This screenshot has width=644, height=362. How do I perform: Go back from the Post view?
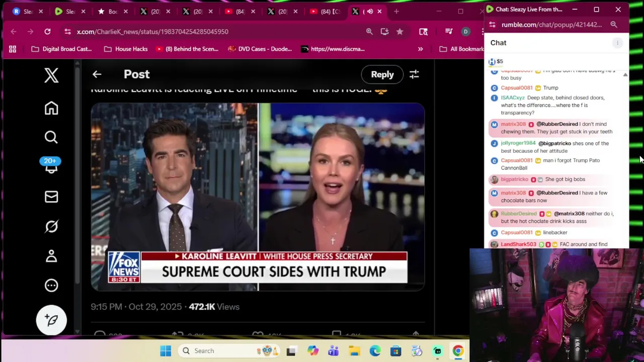click(x=97, y=74)
